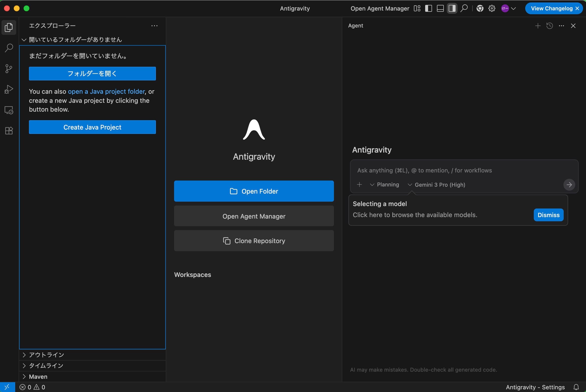Open Settings via the gear icon
The height and width of the screenshot is (392, 586).
492,8
